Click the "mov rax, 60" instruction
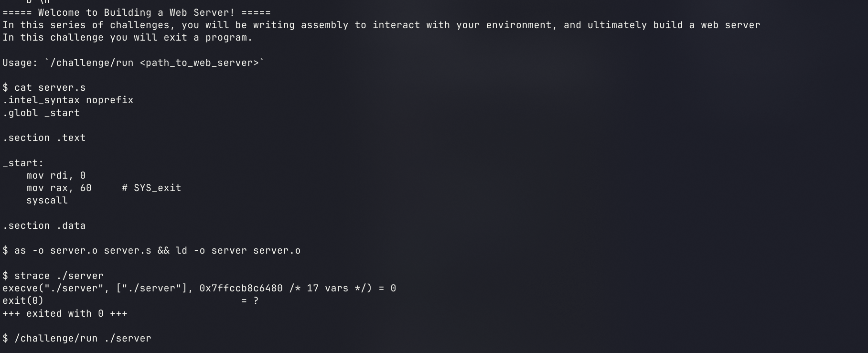 point(59,188)
